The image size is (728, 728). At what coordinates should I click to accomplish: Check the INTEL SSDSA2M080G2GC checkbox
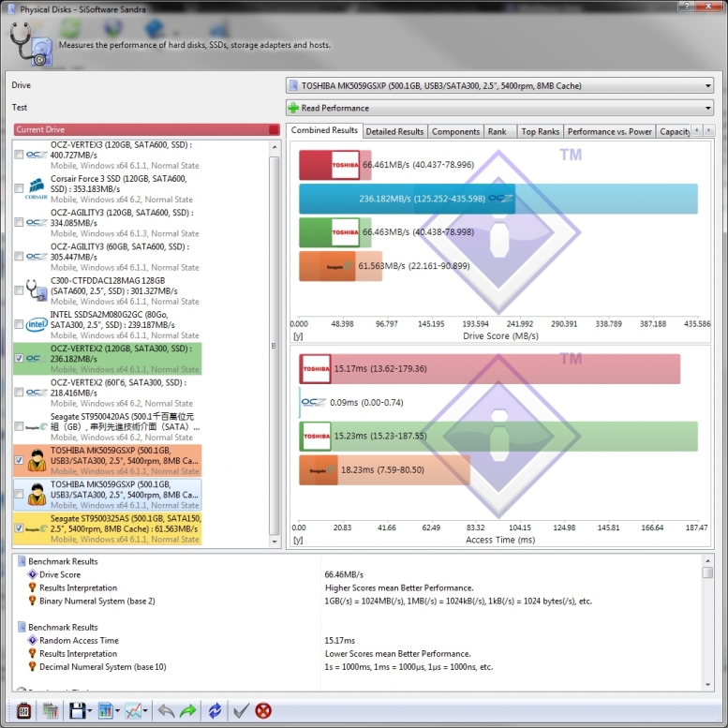[x=19, y=324]
